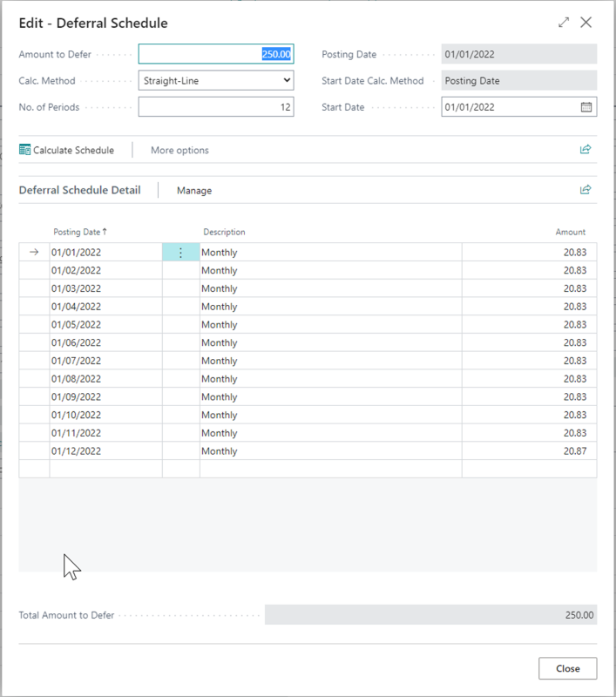Click the share icon beside More options

pyautogui.click(x=586, y=150)
